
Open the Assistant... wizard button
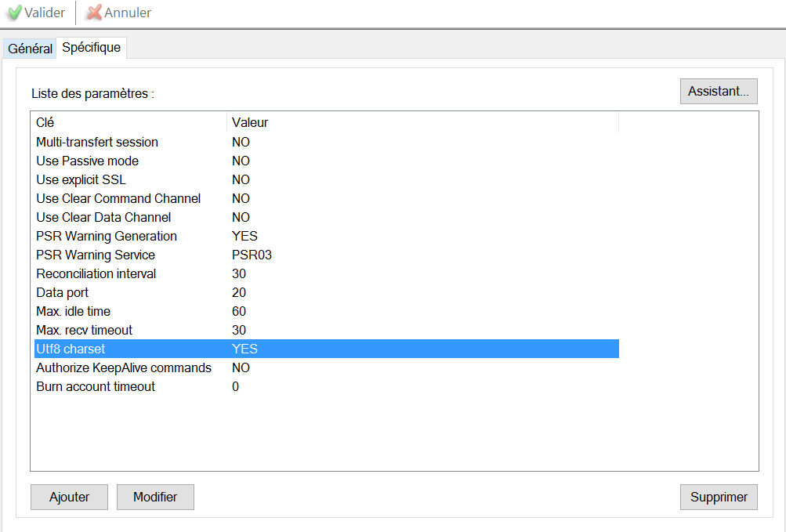pos(719,91)
